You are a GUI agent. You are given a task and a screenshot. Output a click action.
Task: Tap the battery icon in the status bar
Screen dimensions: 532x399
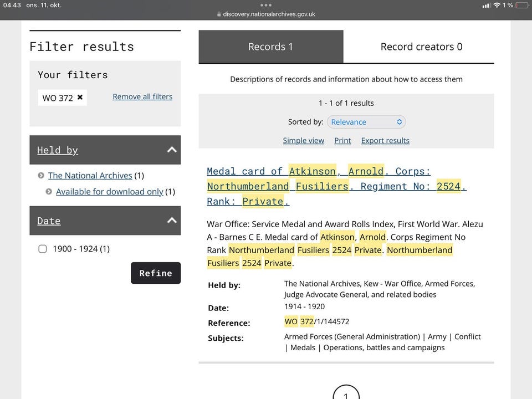click(x=522, y=5)
